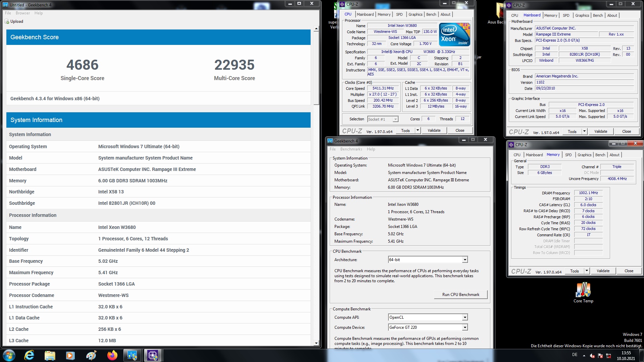Show hidden system tray icons
This screenshot has height=362, width=644.
584,356
